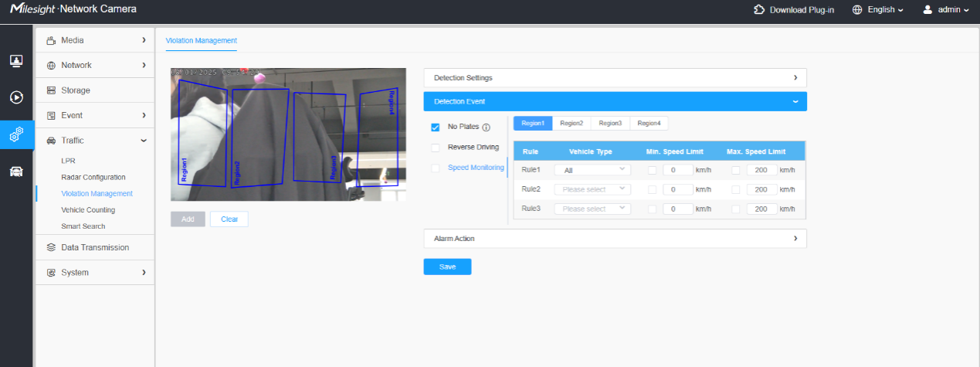Switch to the Region1 tab

coord(533,123)
